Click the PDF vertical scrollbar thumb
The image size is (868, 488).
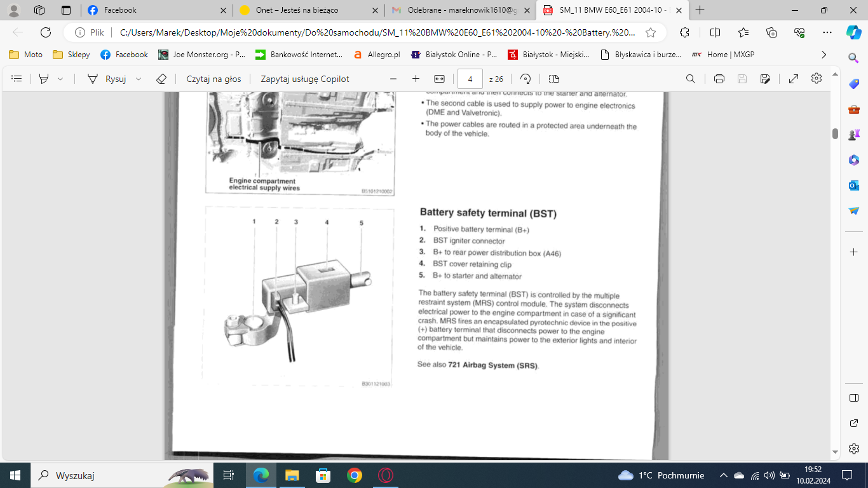pos(836,133)
